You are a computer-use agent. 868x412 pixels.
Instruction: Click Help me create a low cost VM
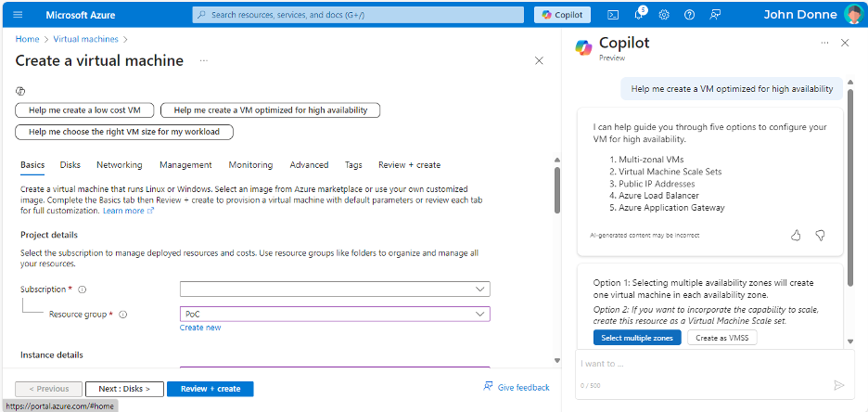(84, 110)
